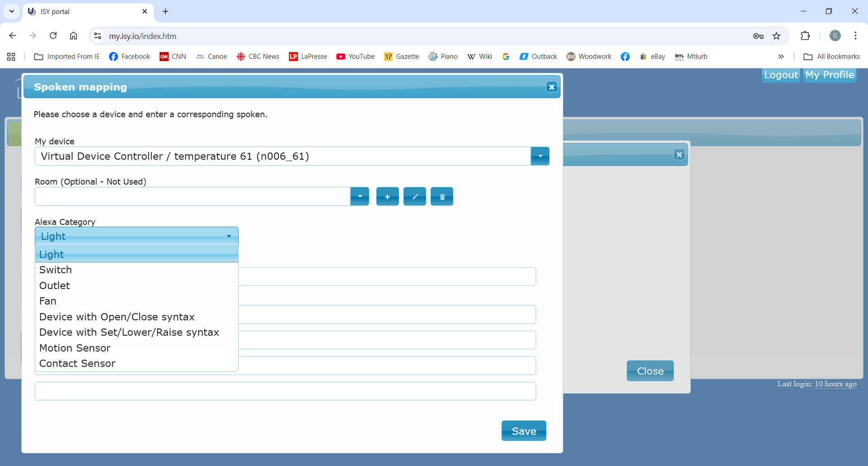Click the bottom empty text field
868x466 pixels.
point(285,391)
